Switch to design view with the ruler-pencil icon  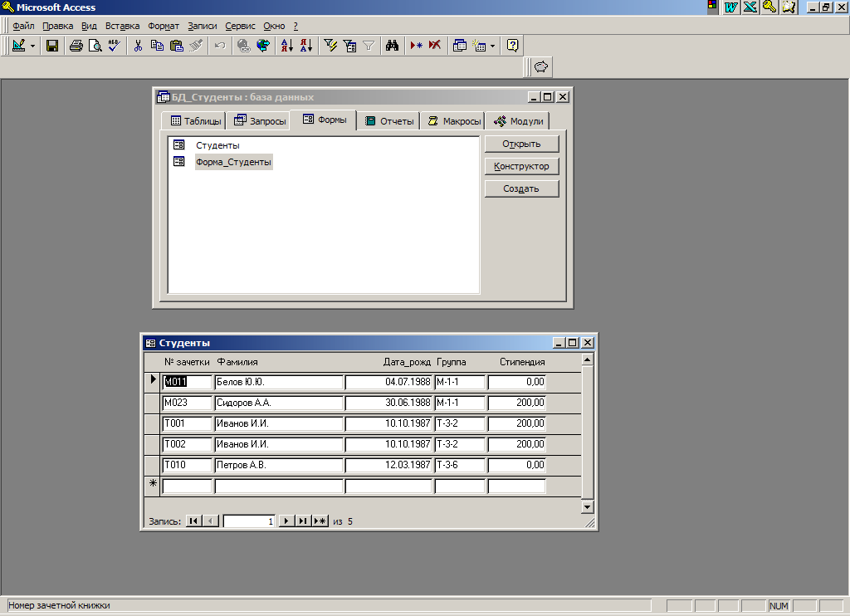18,46
